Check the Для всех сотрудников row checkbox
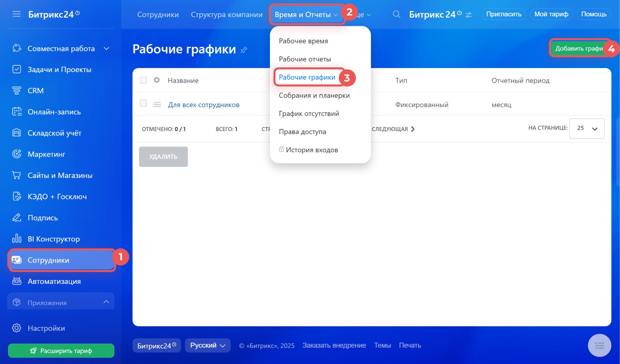This screenshot has height=364, width=620. [143, 103]
